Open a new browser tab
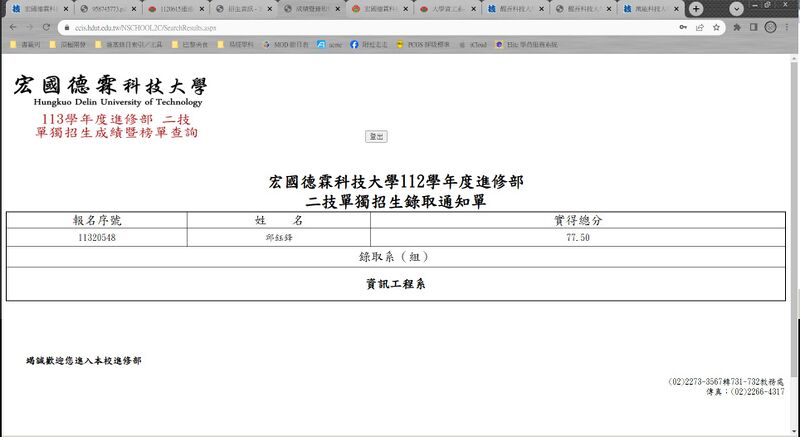Image resolution: width=800 pixels, height=437 pixels. [x=696, y=8]
